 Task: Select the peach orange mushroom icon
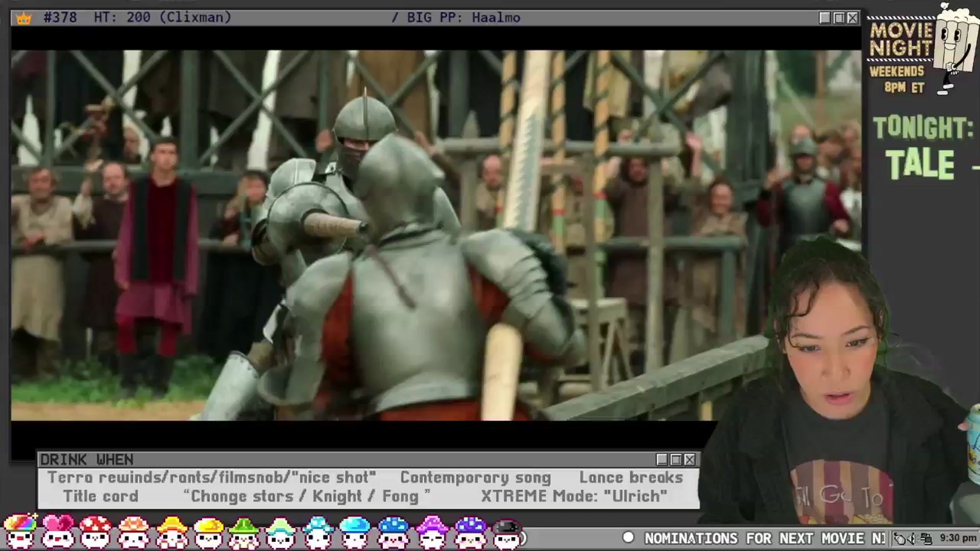(133, 531)
